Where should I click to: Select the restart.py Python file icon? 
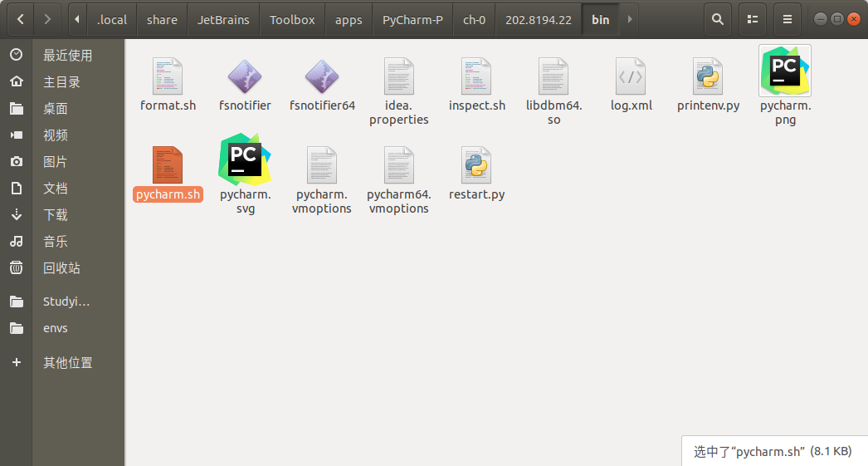476,164
